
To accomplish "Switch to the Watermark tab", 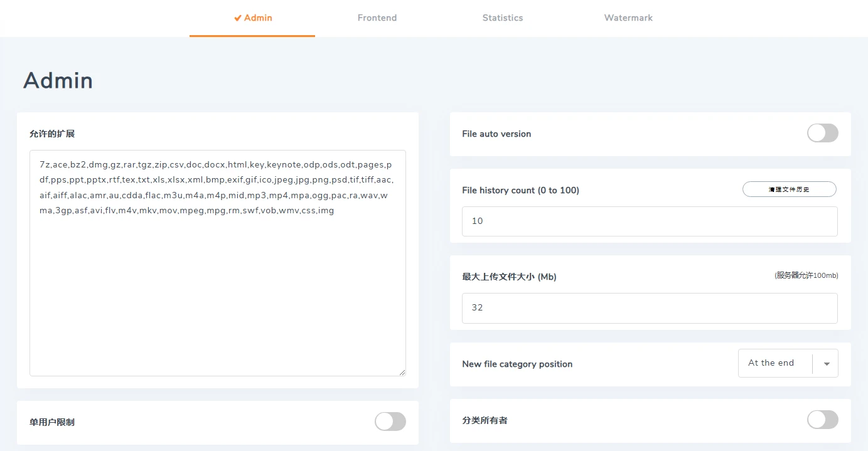I will click(x=628, y=18).
